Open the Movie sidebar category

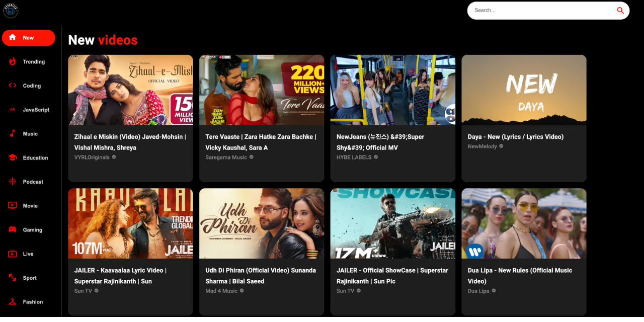pos(29,206)
